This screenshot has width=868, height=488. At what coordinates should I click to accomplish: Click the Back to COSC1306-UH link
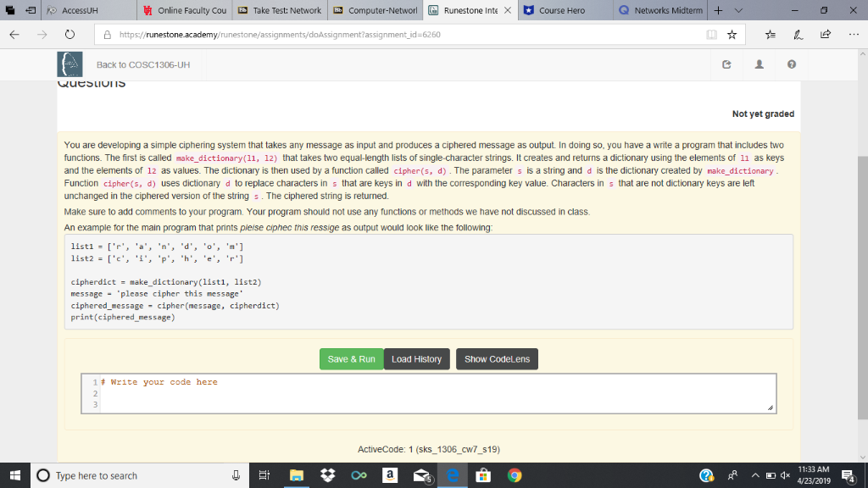[142, 64]
